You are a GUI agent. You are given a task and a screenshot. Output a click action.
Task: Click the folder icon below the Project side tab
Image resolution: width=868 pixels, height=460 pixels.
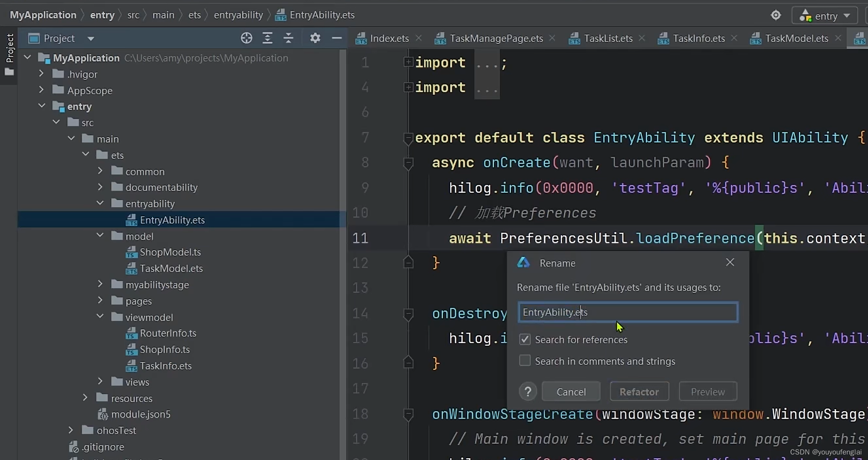[9, 72]
